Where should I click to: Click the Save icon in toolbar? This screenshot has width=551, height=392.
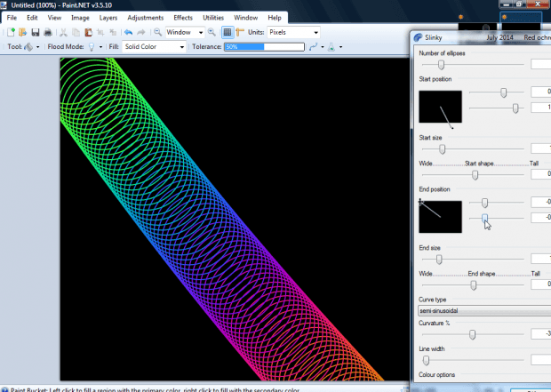36,32
